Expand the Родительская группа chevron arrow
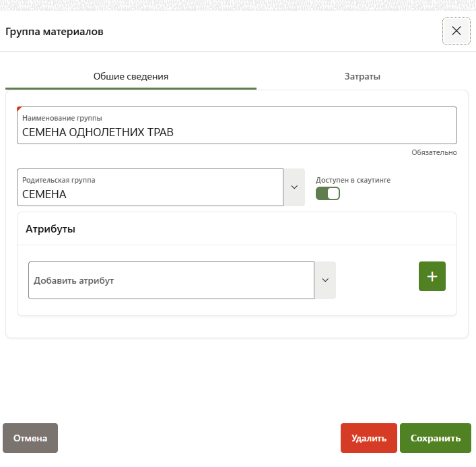The width and height of the screenshot is (476, 467). coord(294,187)
